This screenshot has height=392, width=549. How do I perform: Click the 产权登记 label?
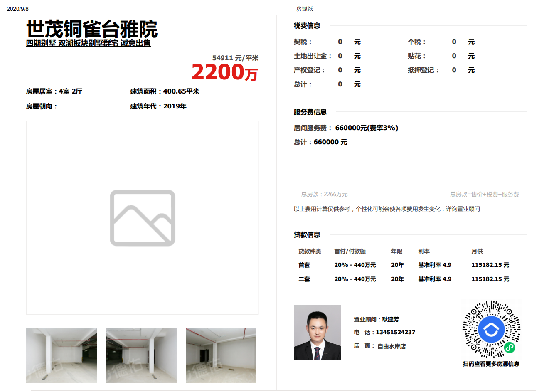coord(309,70)
